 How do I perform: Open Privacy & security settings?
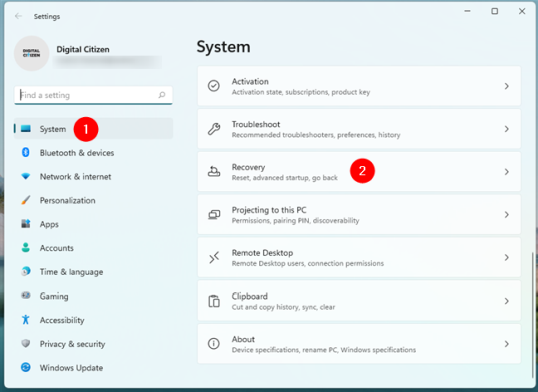(93, 344)
